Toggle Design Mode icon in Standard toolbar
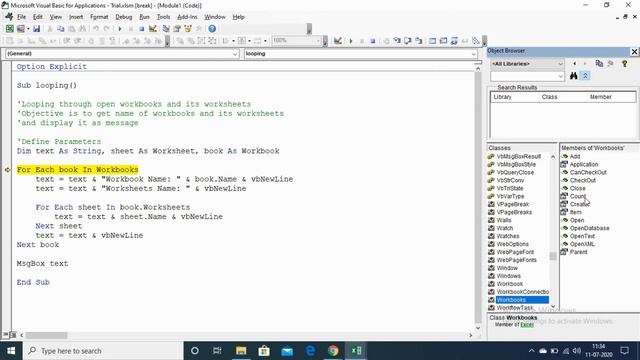 (x=153, y=29)
